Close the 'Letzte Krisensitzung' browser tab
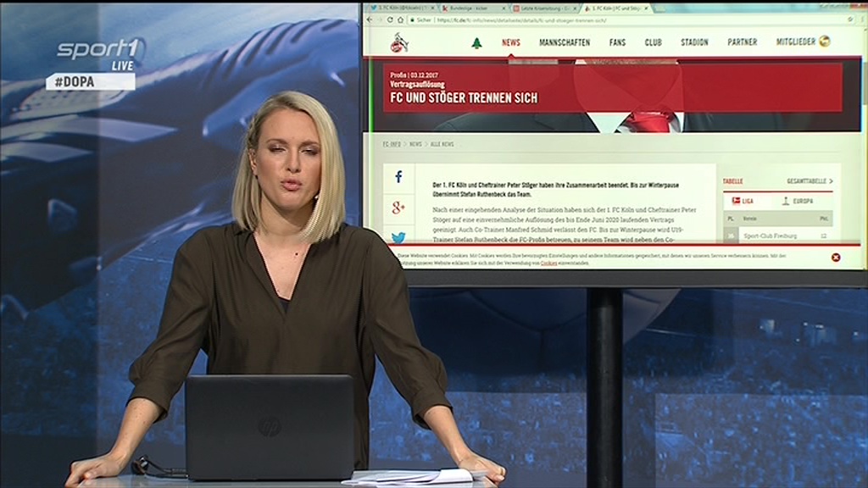 (x=575, y=8)
